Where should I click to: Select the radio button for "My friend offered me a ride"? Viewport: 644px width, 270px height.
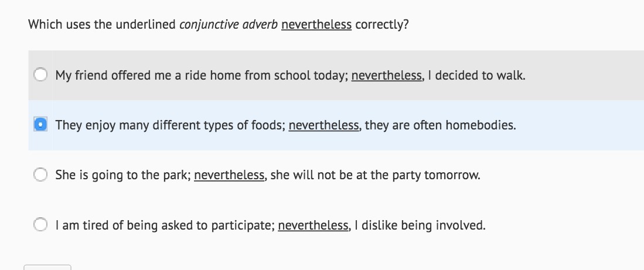click(x=40, y=76)
